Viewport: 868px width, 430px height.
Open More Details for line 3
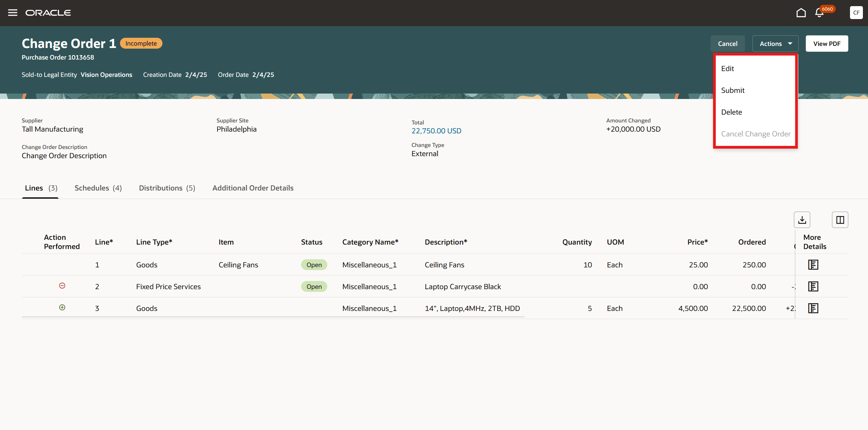[813, 308]
